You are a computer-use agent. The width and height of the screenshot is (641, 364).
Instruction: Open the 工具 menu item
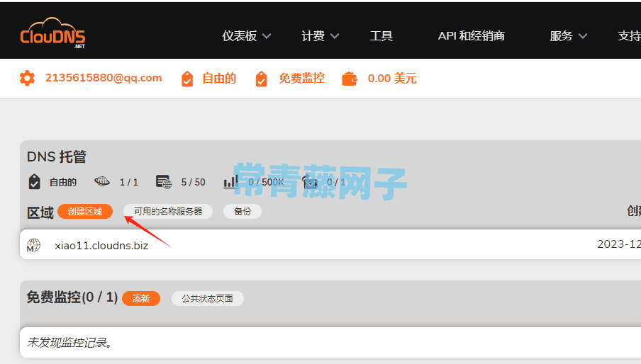pos(381,36)
